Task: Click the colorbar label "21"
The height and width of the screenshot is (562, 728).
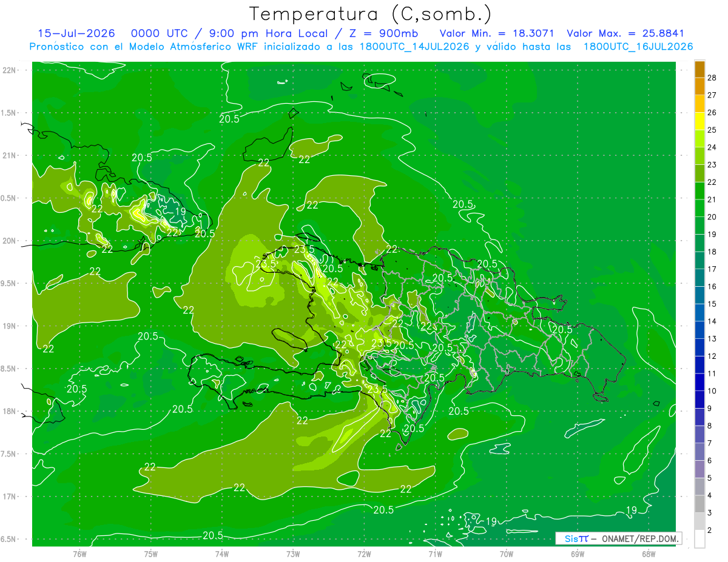Action: pyautogui.click(x=713, y=200)
